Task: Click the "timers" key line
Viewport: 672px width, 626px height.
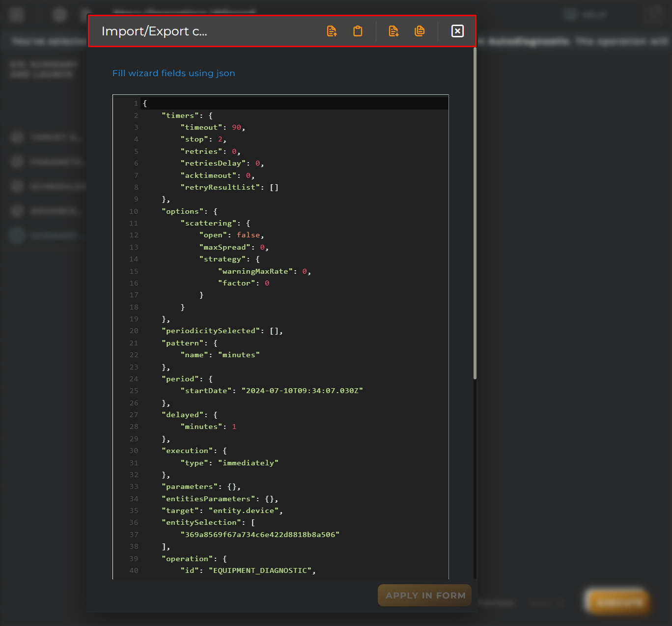Action: tap(187, 115)
